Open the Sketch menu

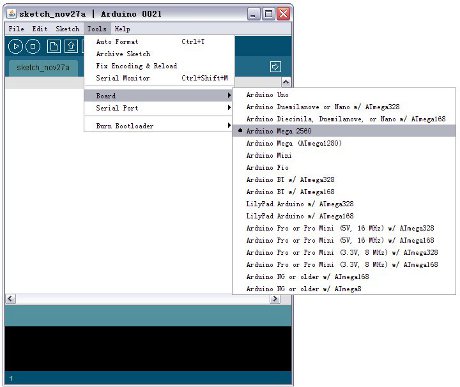67,29
